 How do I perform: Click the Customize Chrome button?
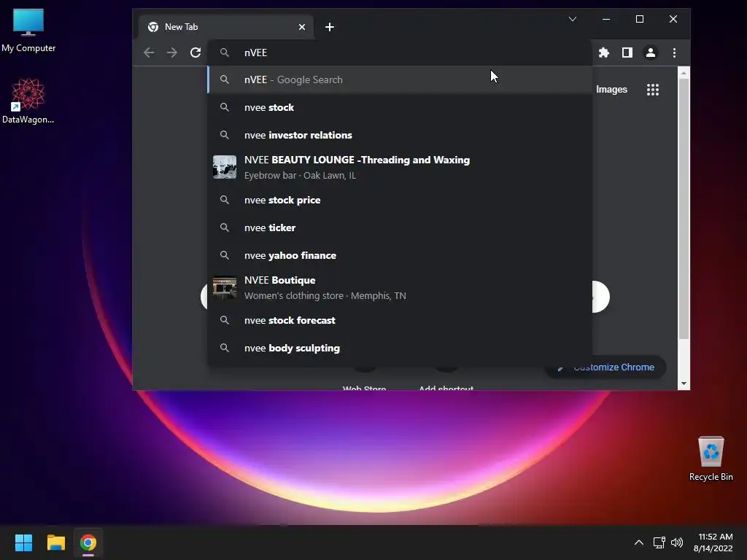click(x=606, y=367)
